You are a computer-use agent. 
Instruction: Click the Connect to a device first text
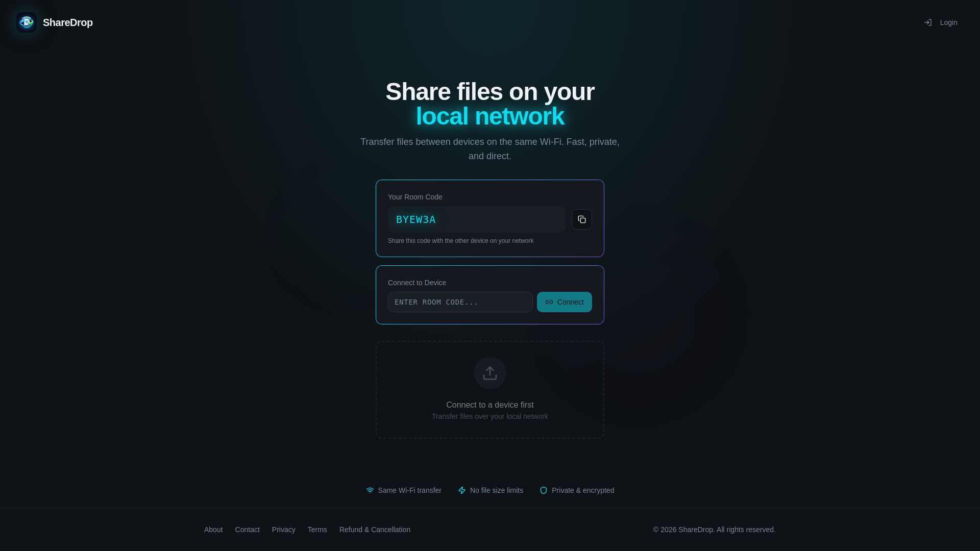[490, 405]
